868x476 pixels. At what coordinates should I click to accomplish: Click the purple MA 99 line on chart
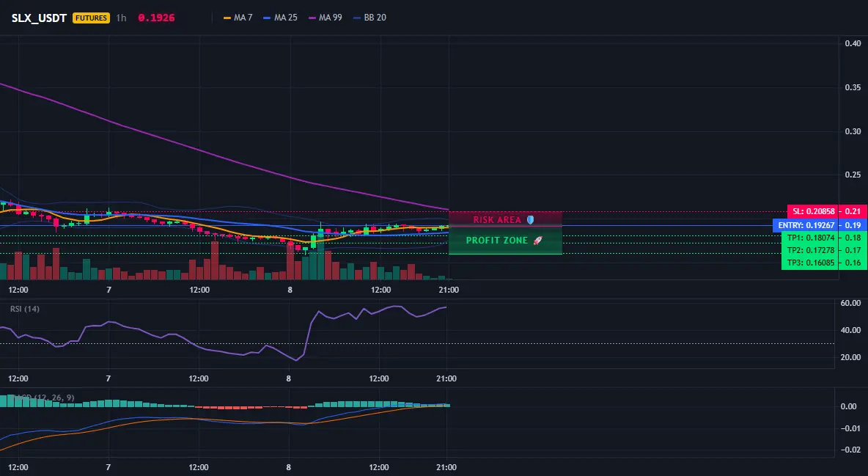[221, 158]
